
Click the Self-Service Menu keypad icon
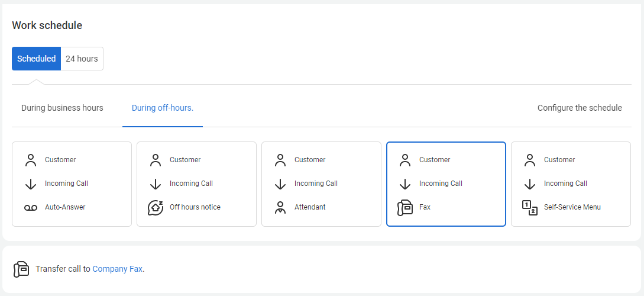pos(530,208)
